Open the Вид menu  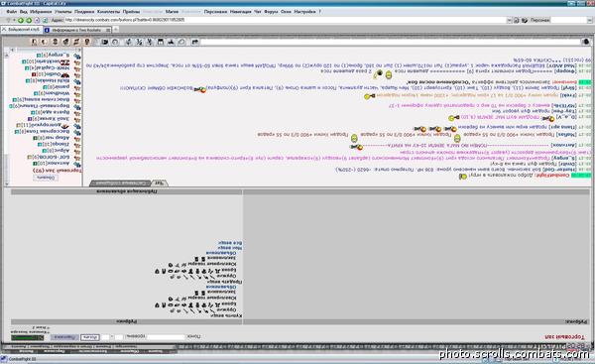point(24,11)
